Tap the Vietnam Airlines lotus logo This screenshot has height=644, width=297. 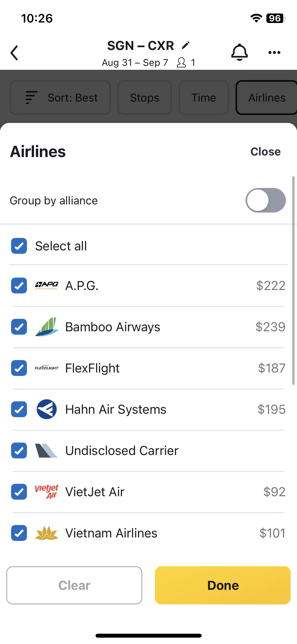pos(47,533)
